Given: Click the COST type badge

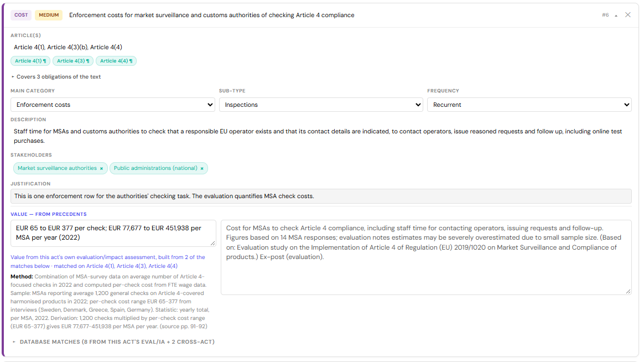Looking at the screenshot, I should (x=21, y=15).
